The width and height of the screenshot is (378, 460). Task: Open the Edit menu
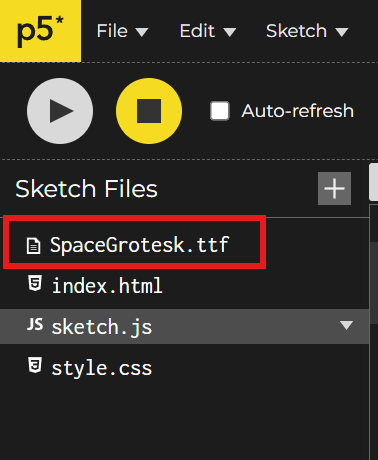[208, 31]
